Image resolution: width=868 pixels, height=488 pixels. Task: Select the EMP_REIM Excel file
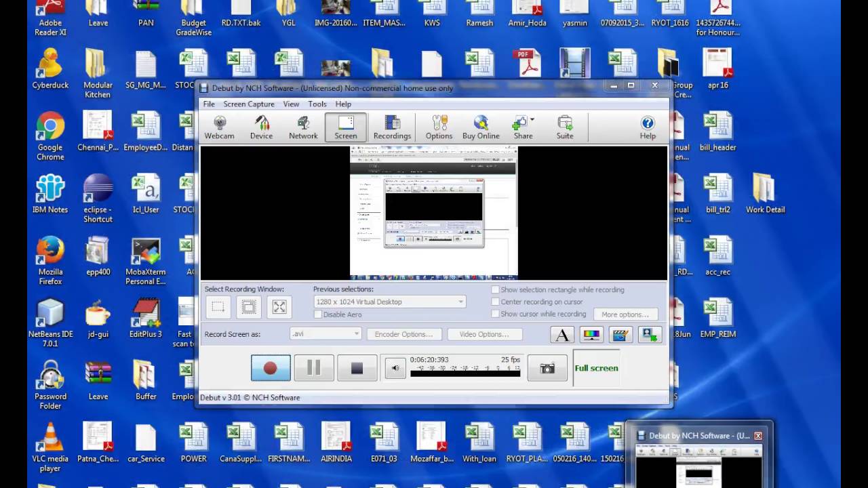pos(717,319)
